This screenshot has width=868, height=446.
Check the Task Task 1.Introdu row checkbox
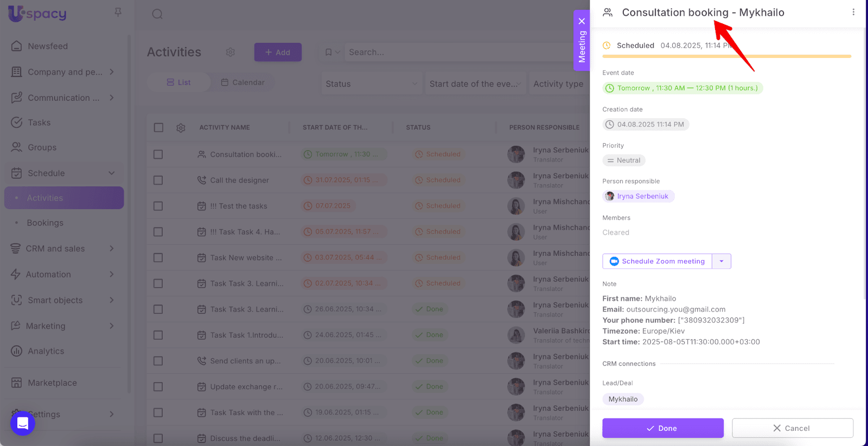(x=158, y=335)
